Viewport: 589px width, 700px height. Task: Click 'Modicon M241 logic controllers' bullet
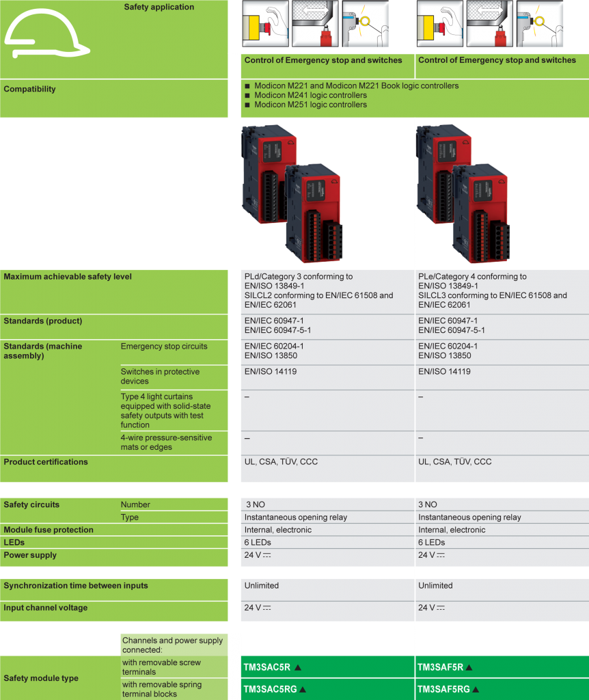point(311,95)
